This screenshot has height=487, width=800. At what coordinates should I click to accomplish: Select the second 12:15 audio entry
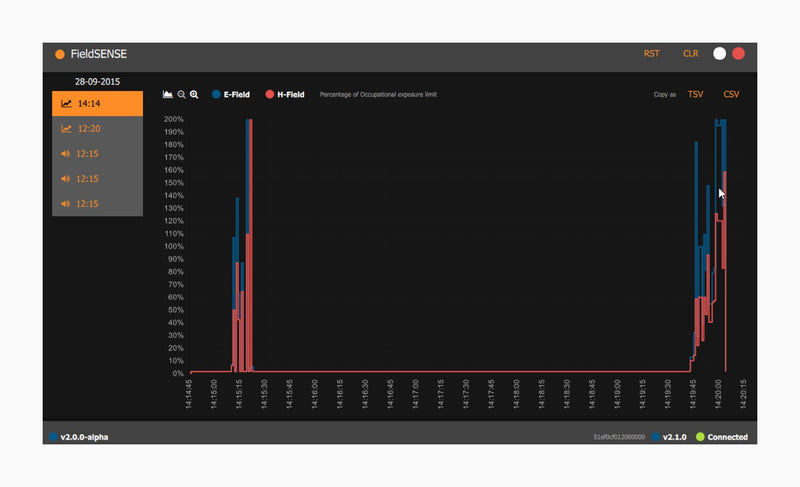click(x=97, y=178)
